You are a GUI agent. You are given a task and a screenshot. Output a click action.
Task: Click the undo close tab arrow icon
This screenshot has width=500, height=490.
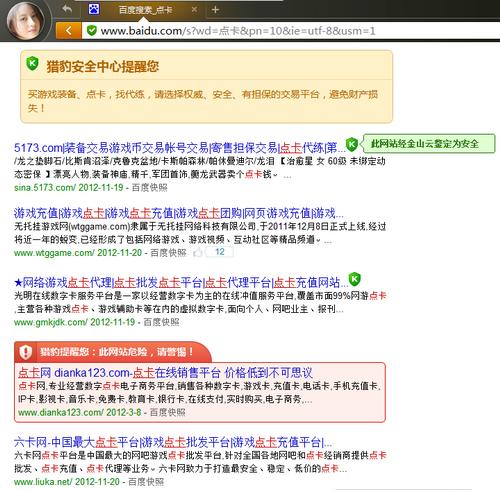(67, 9)
